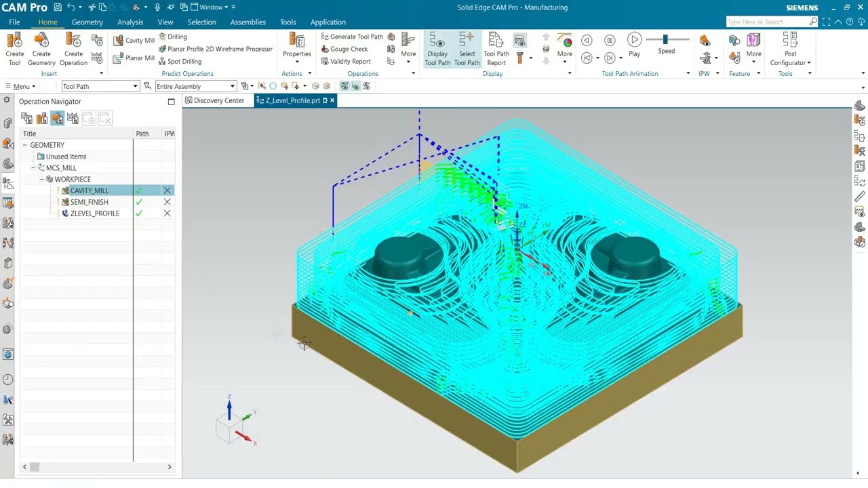Viewport: 868px width, 488px height.
Task: Switch to the Discovery Center tab
Action: pyautogui.click(x=214, y=100)
